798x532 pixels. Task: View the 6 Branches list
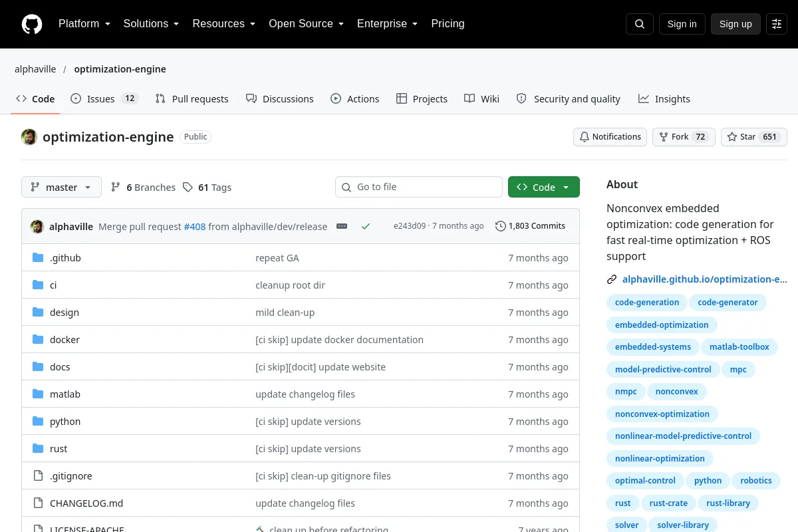pyautogui.click(x=143, y=188)
